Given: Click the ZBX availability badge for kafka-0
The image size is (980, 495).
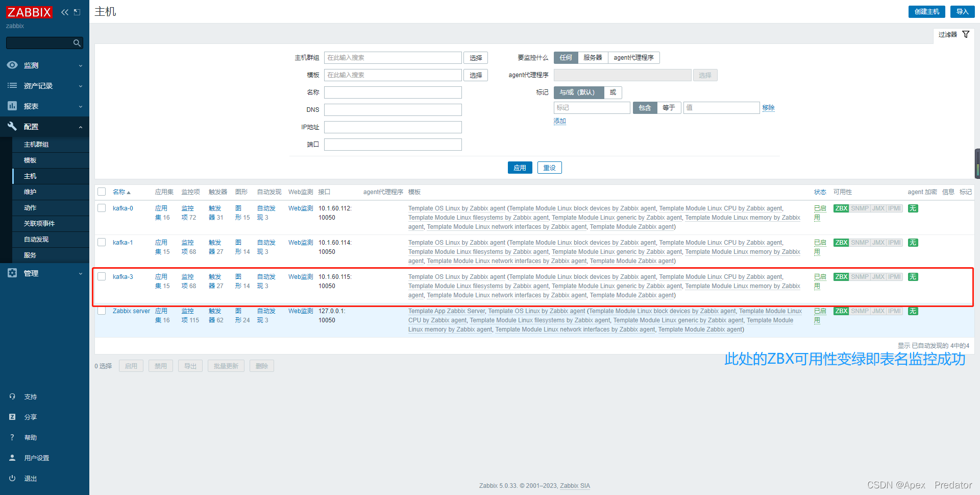Looking at the screenshot, I should [x=841, y=208].
